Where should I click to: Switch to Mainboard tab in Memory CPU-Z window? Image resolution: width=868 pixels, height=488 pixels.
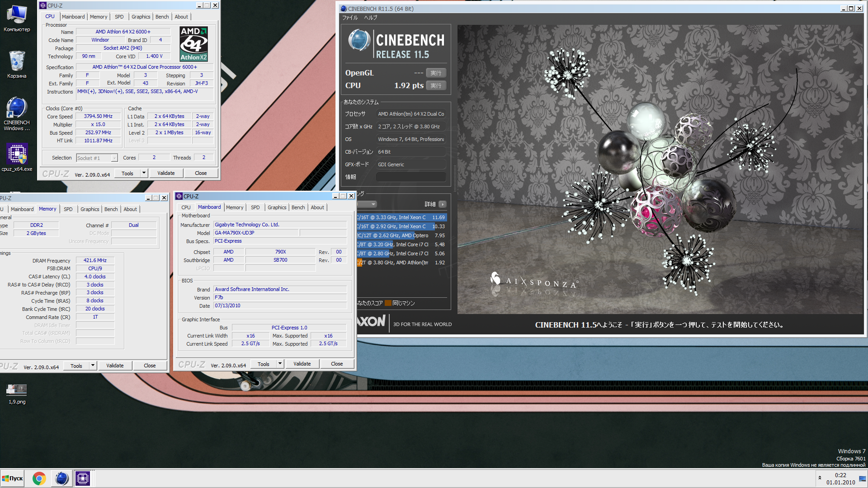coord(22,209)
